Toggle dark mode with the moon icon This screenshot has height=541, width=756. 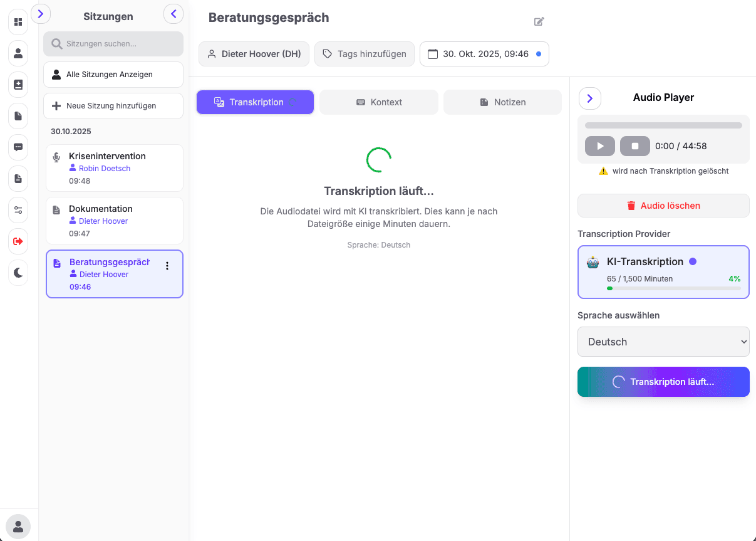pos(18,273)
